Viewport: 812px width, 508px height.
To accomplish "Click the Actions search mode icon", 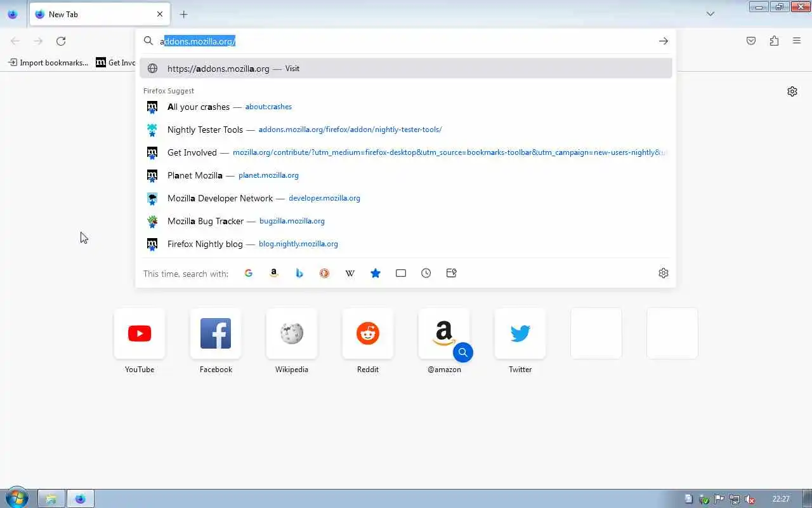I will pyautogui.click(x=452, y=273).
